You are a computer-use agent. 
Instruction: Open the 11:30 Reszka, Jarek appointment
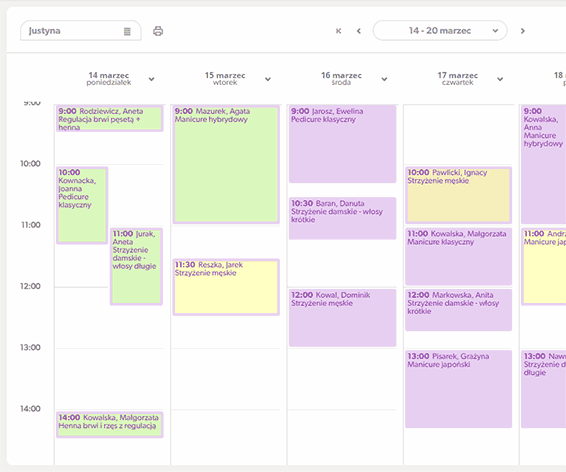tap(226, 287)
